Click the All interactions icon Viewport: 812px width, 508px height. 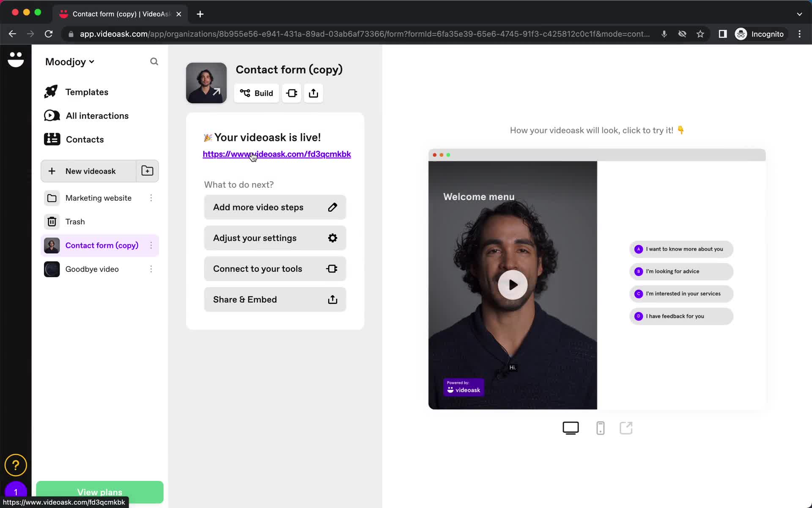pos(52,115)
